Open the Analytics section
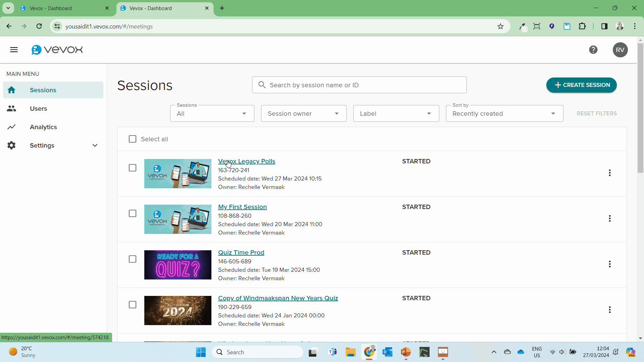Viewport: 644px width, 362px height. click(43, 127)
